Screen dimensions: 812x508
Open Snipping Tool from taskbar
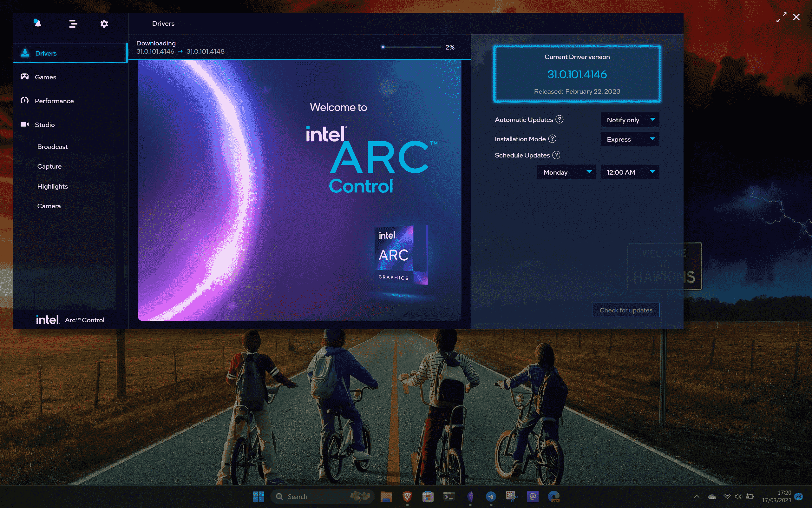pyautogui.click(x=512, y=497)
